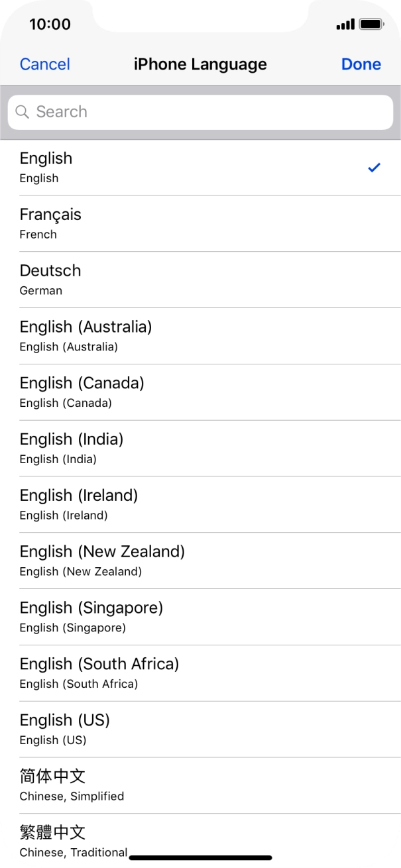Tap Cancel to dismiss language selection

(44, 64)
